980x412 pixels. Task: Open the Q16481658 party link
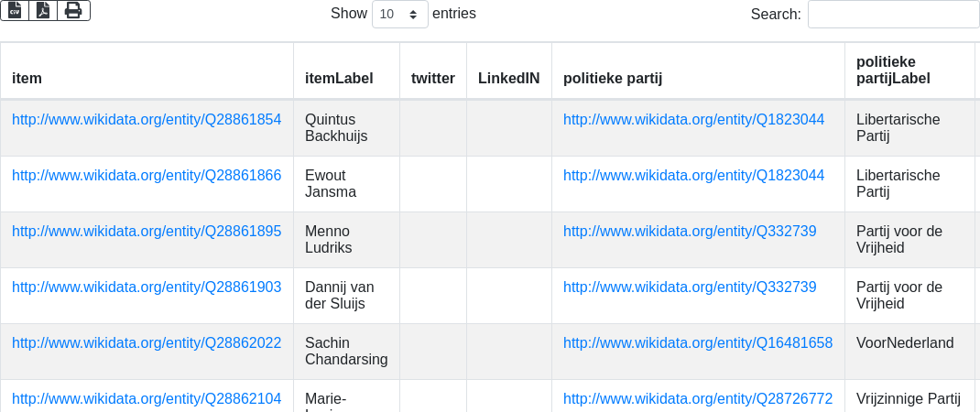click(x=698, y=342)
